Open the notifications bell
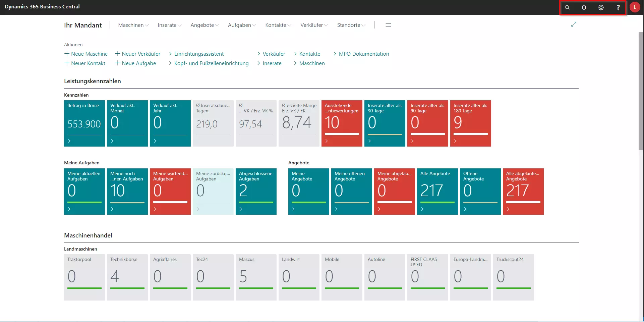644x322 pixels. (x=584, y=7)
